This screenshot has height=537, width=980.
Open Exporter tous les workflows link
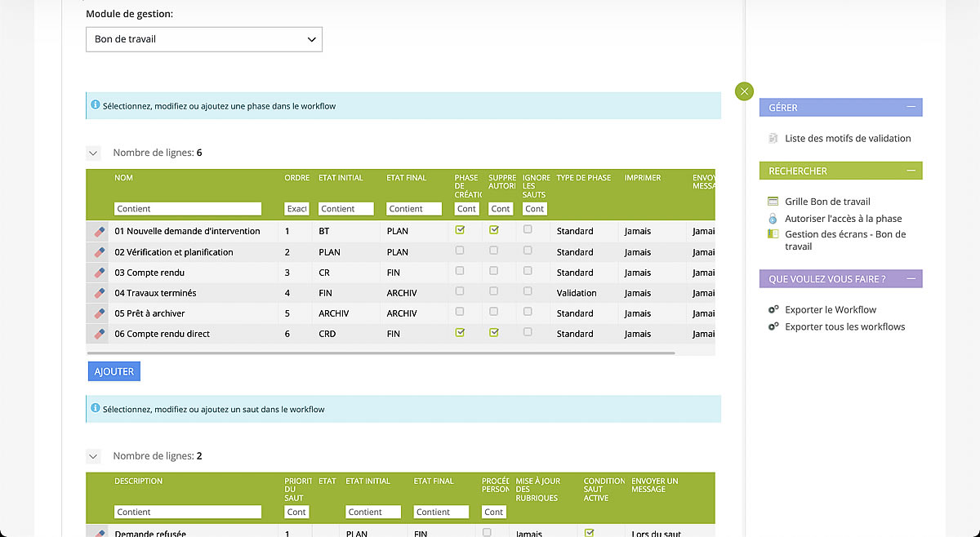pyautogui.click(x=844, y=327)
